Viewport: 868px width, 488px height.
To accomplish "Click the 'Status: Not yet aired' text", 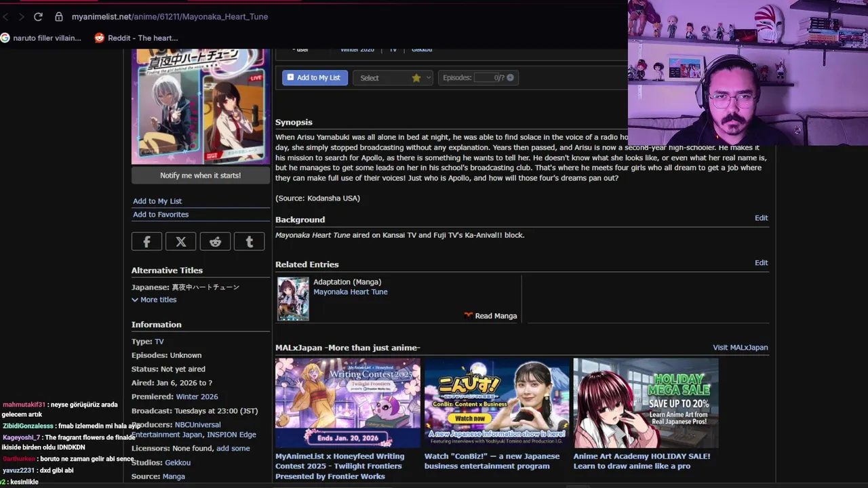I will pyautogui.click(x=168, y=369).
